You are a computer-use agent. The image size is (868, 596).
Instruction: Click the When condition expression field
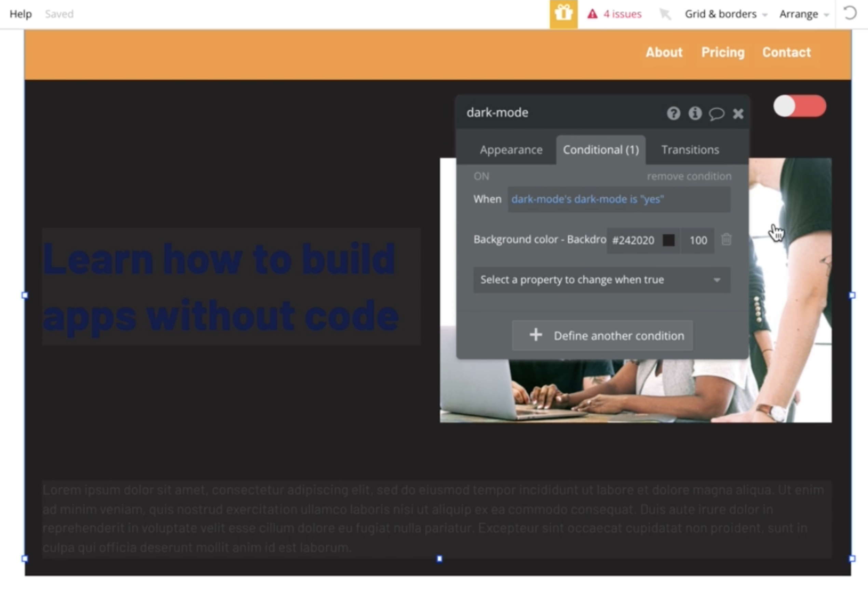pos(619,200)
